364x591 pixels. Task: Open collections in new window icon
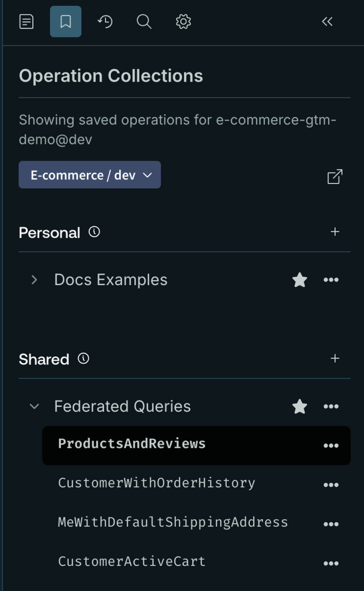tap(335, 177)
